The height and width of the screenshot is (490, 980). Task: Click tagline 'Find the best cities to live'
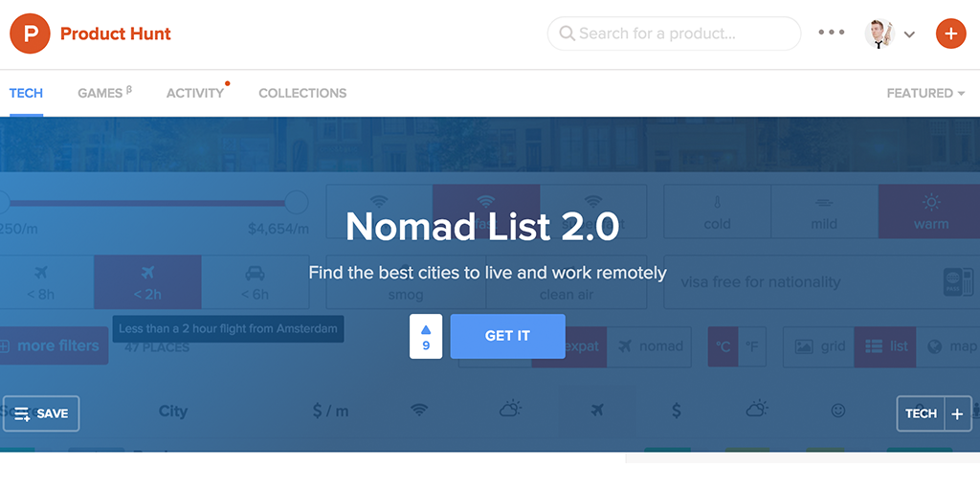tap(487, 273)
